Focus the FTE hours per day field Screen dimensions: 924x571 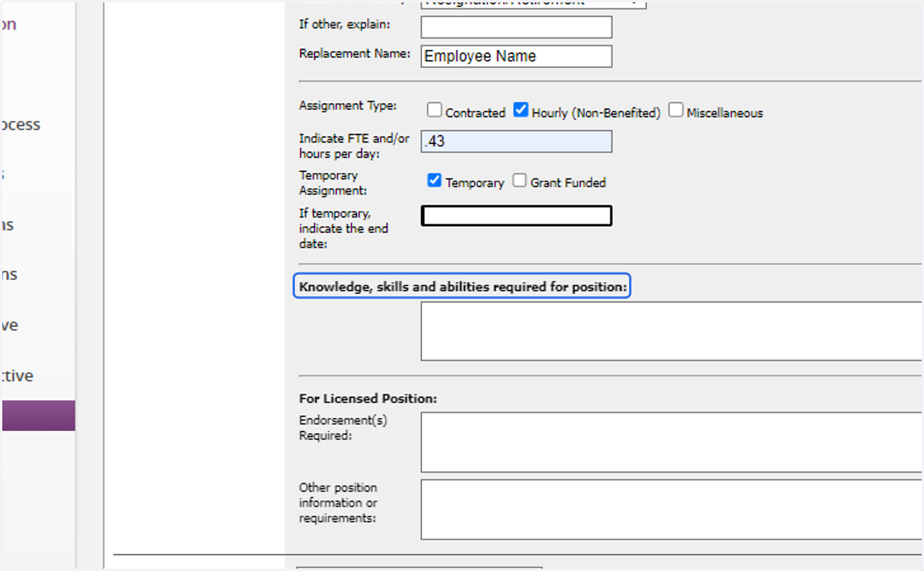[516, 142]
